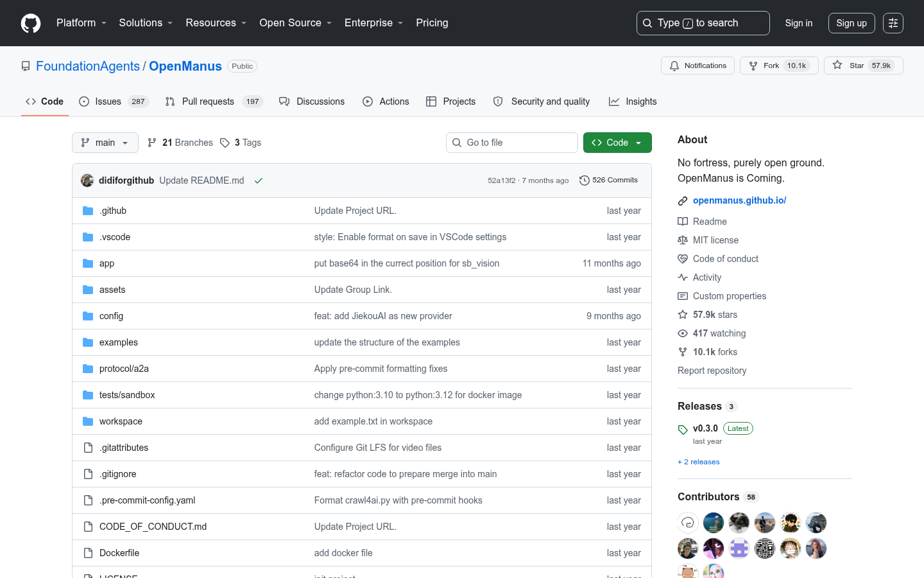Open the FoundationAgents organization link
The width and height of the screenshot is (924, 578).
[88, 66]
